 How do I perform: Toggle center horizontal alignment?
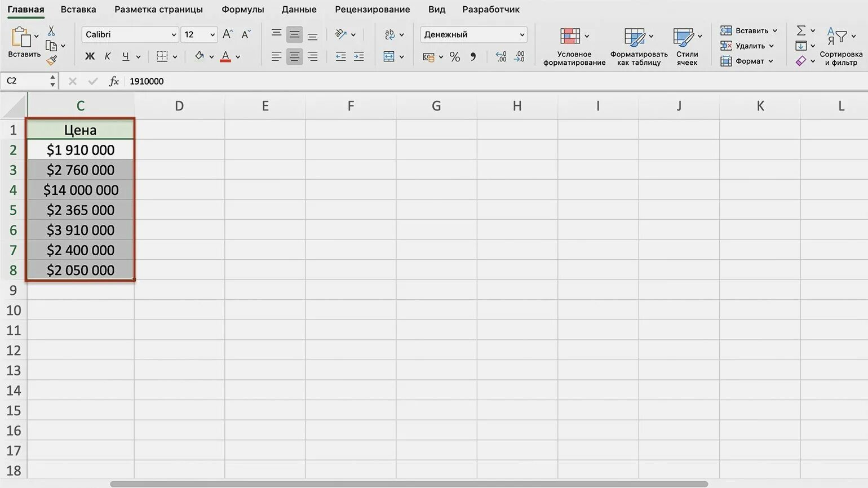294,56
